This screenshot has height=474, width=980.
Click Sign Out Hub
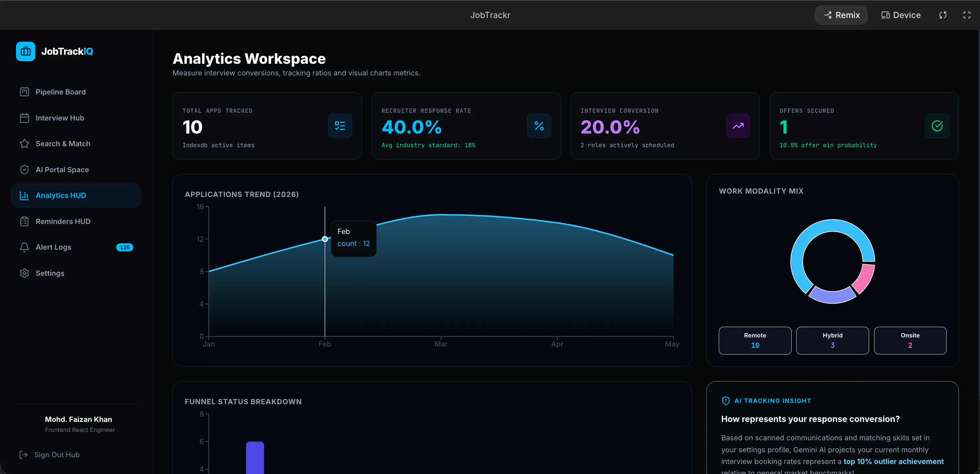tap(57, 455)
